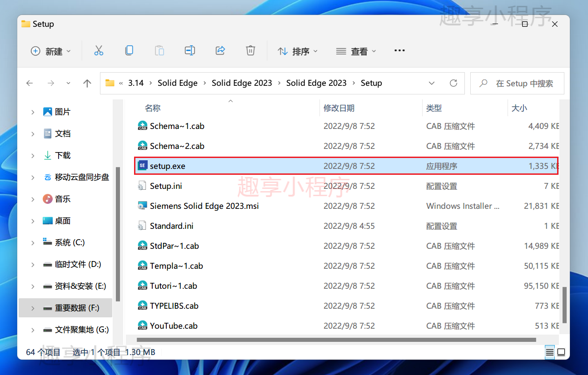Open the 新建 new item dropdown
588x375 pixels.
(x=51, y=51)
